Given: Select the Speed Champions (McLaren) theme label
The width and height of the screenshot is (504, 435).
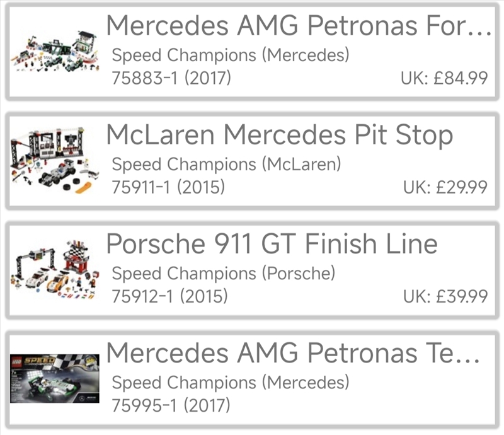Looking at the screenshot, I should pos(226,165).
